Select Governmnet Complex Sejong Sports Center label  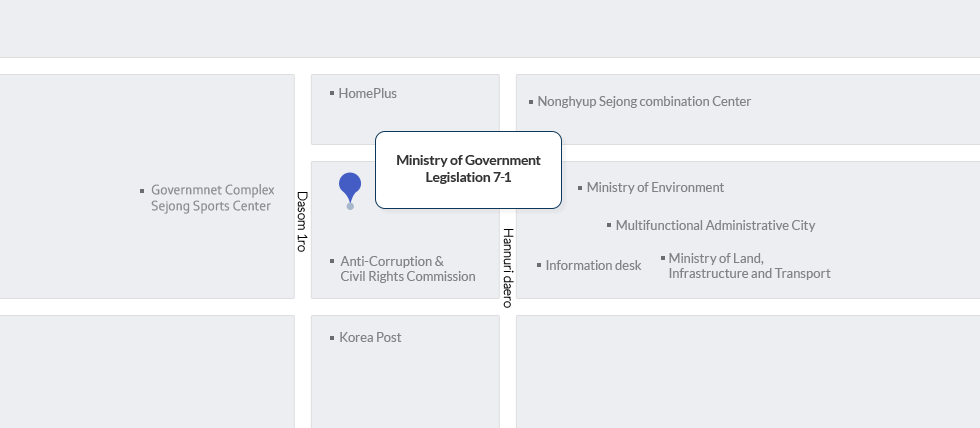(212, 198)
